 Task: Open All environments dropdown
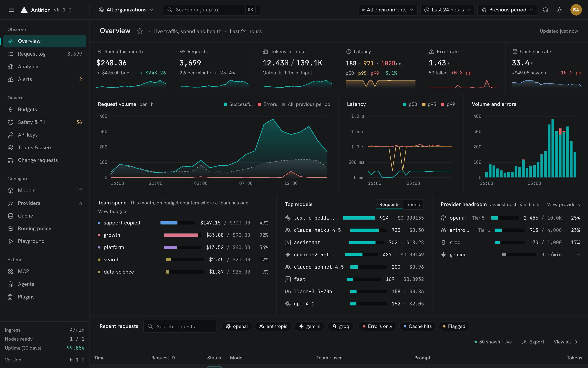coord(388,10)
